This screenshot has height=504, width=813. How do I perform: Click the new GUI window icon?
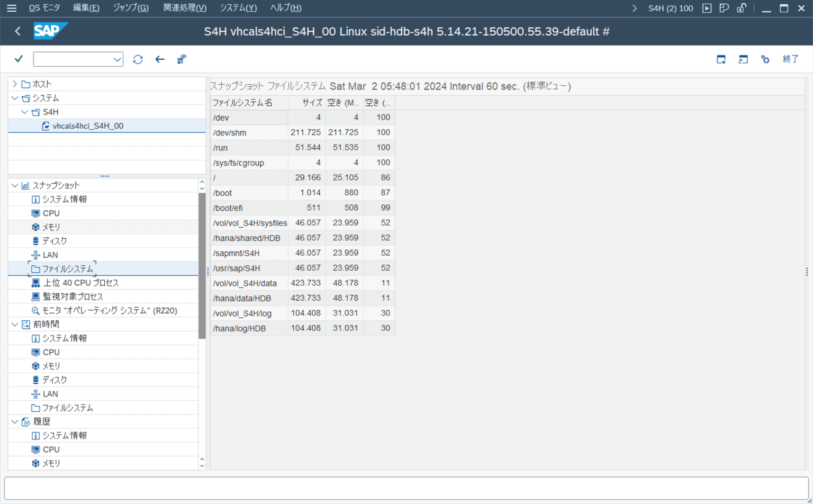tap(721, 59)
